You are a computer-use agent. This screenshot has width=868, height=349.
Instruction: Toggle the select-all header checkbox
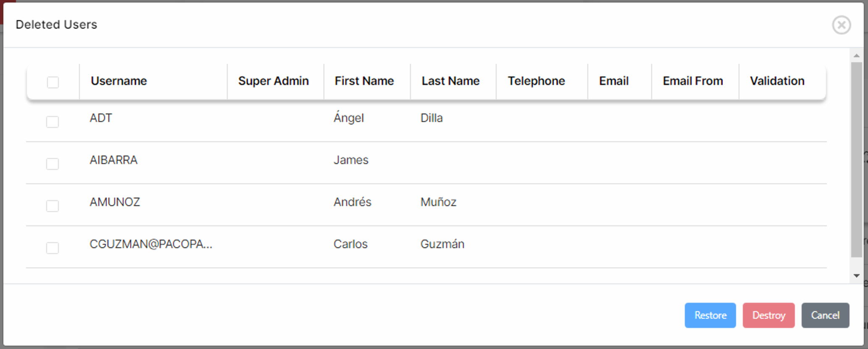pyautogui.click(x=53, y=82)
